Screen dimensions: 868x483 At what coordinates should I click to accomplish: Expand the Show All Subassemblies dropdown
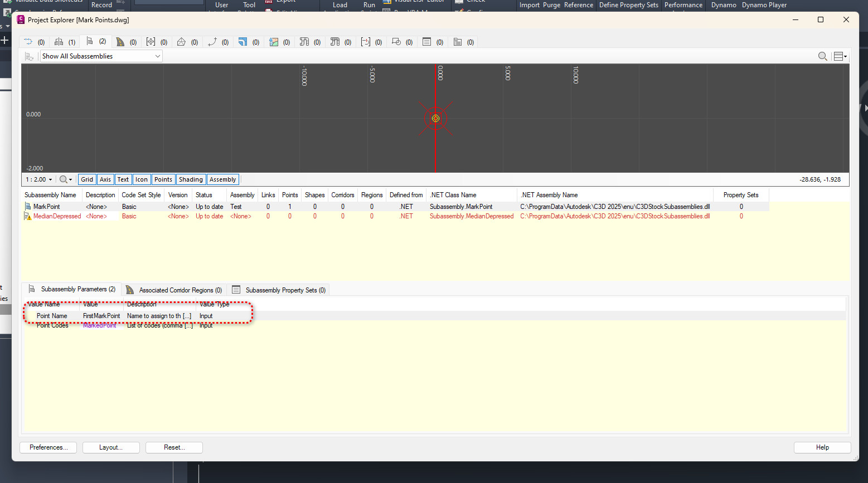point(157,56)
